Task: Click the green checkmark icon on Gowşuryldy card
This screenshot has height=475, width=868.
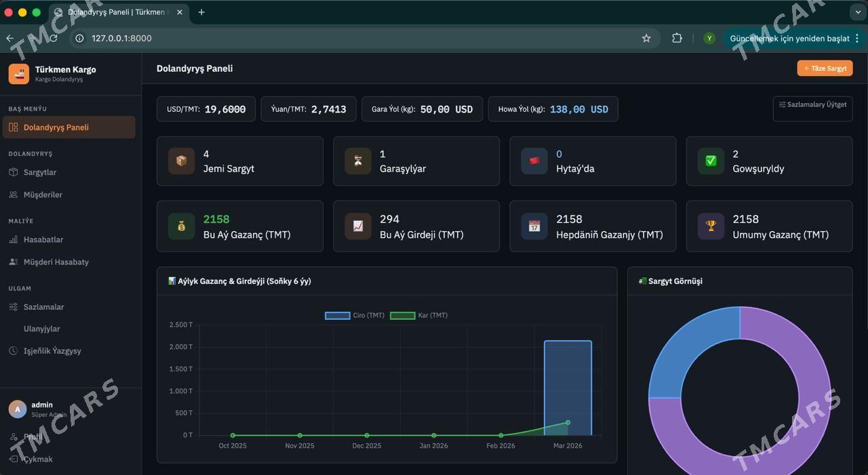Action: point(711,161)
